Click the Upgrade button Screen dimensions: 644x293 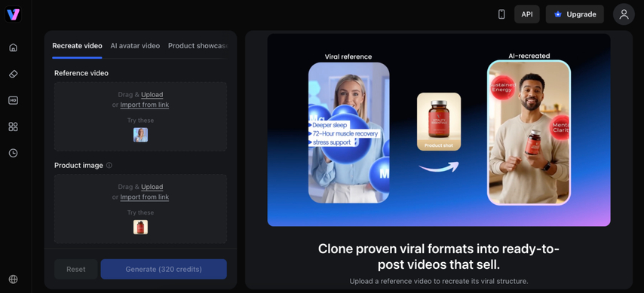coord(575,14)
